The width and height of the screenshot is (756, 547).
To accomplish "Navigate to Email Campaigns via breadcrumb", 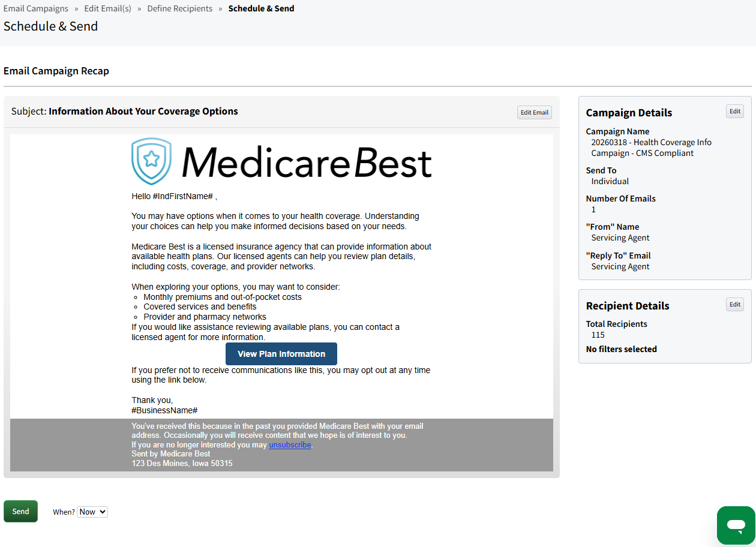I will tap(36, 8).
